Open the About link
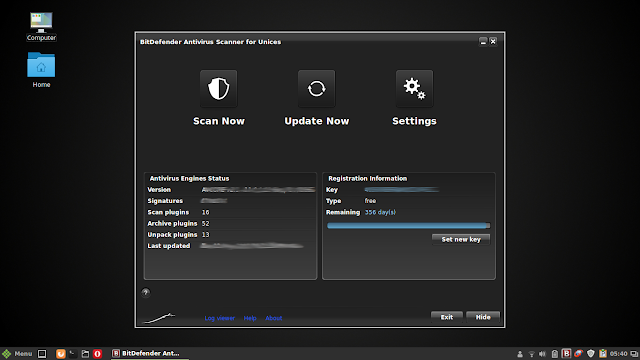640x360 pixels. point(273,318)
